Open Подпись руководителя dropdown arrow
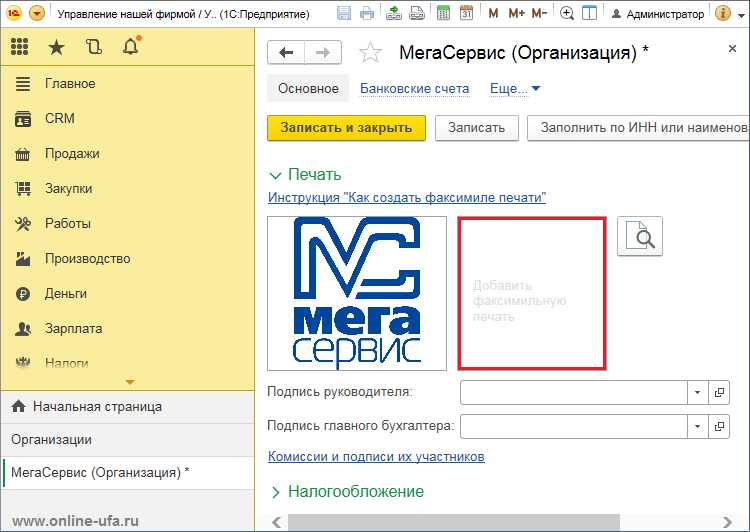 tap(697, 392)
